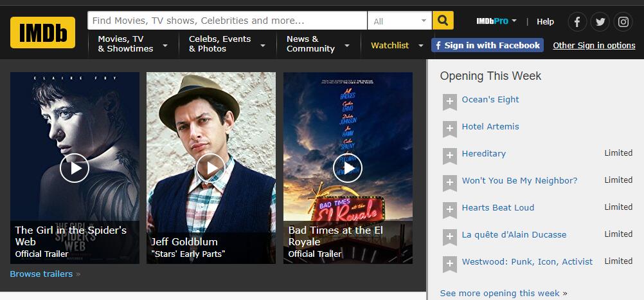Expand the Celebs, Events & Photos menu

(227, 44)
